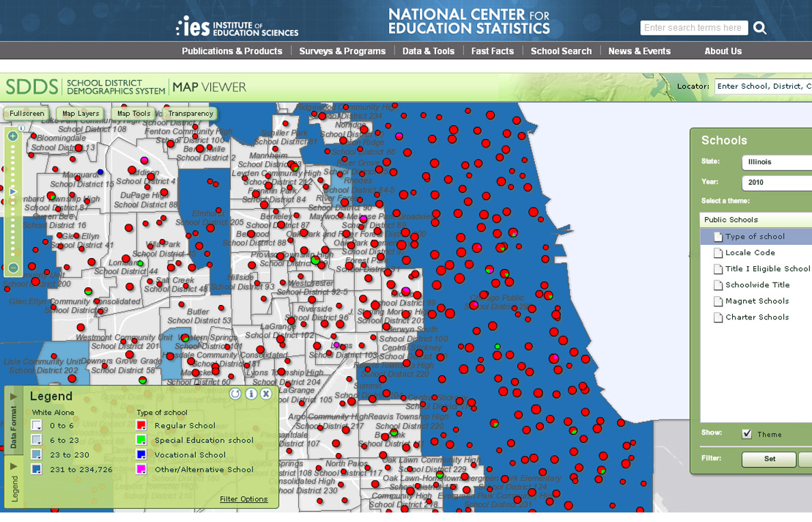
Task: Click the National Center for Education Statistics title
Action: pyautogui.click(x=469, y=21)
